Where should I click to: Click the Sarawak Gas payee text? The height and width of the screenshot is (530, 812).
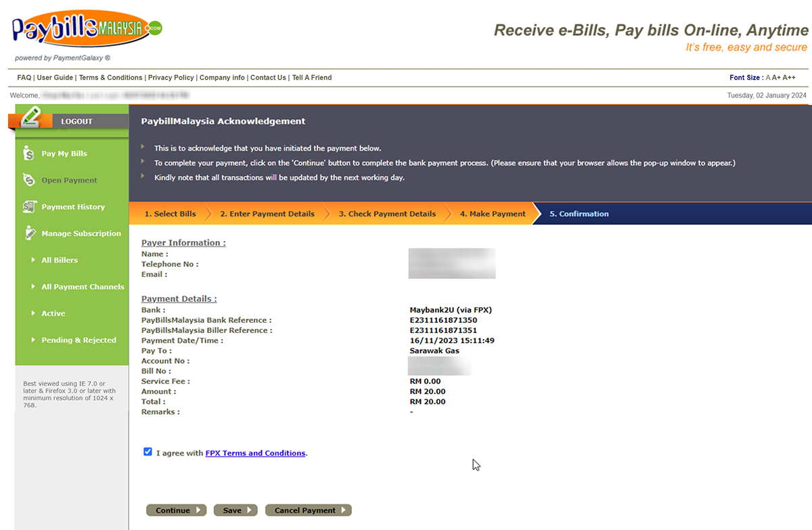[x=434, y=351]
